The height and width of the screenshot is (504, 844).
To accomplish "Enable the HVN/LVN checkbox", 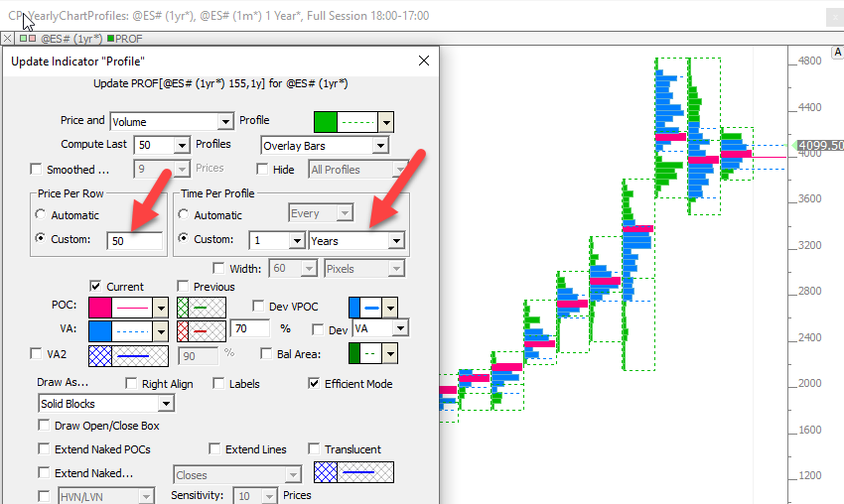I will (x=44, y=496).
